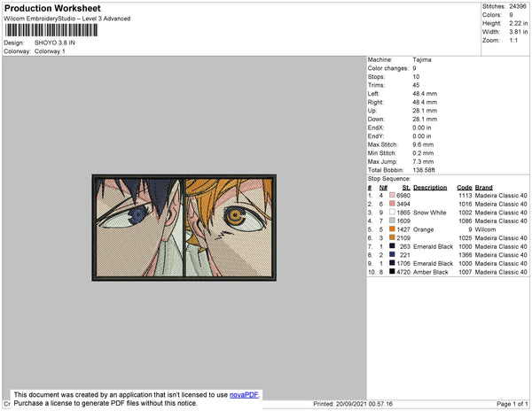The height and width of the screenshot is (411, 532).
Task: Click the design name SHOYO 3.8 IN
Action: click(x=55, y=43)
